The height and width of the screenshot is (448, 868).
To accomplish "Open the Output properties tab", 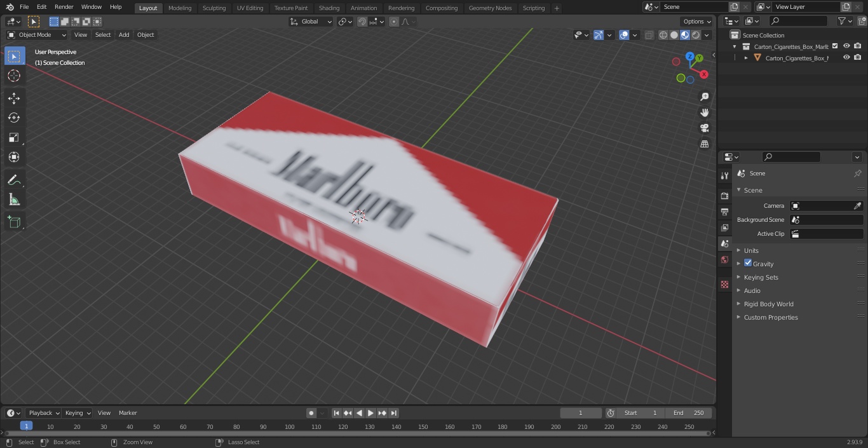I will (x=724, y=212).
